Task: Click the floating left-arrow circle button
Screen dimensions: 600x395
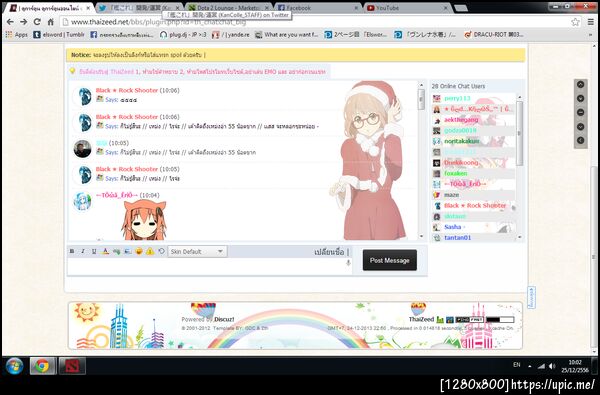Action: click(x=580, y=140)
